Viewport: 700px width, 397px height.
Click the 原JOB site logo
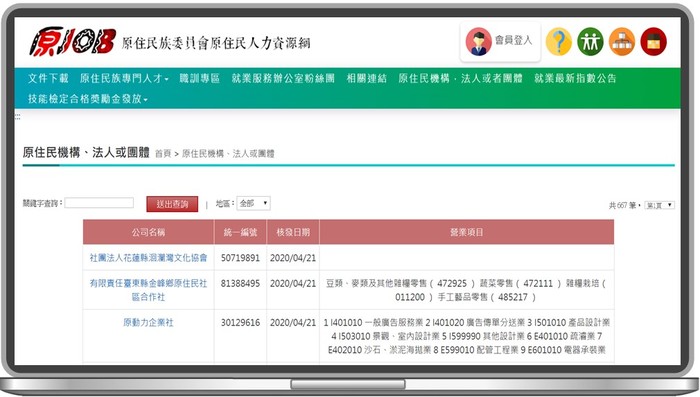pos(73,42)
